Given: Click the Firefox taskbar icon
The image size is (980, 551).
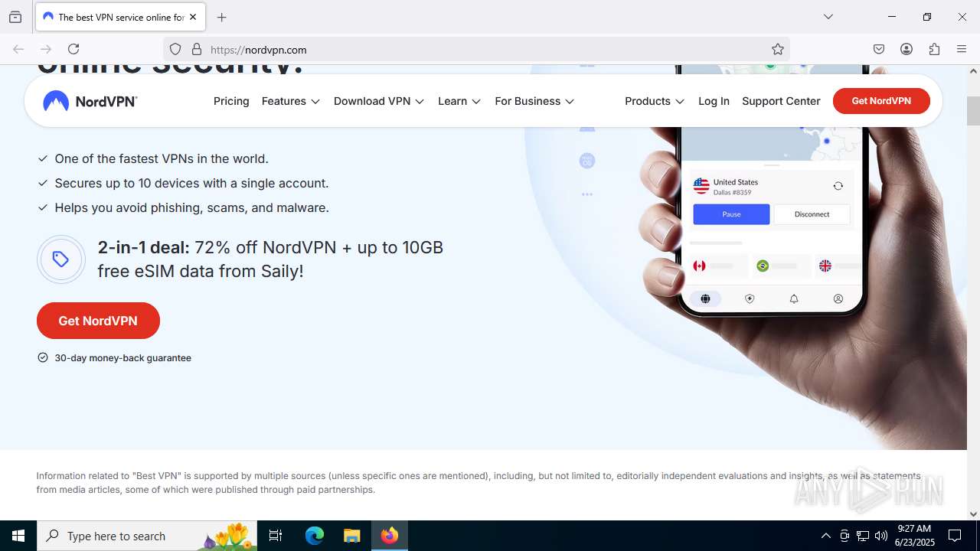Looking at the screenshot, I should [390, 536].
